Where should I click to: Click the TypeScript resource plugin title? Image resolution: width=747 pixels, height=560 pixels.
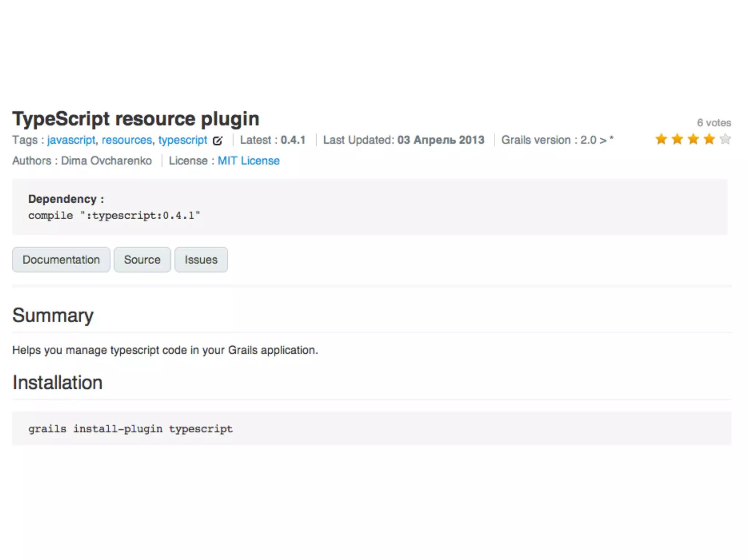pyautogui.click(x=136, y=119)
